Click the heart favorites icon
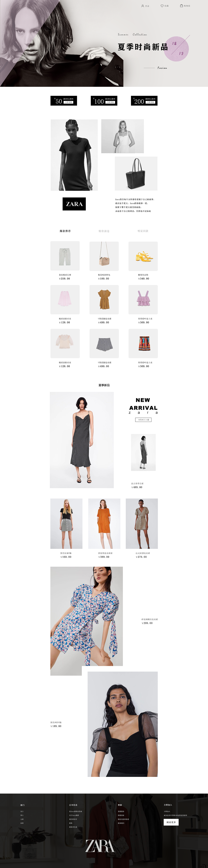 162,6
